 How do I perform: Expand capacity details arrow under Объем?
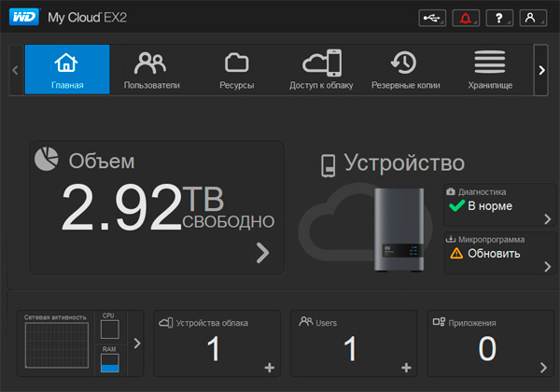(262, 252)
